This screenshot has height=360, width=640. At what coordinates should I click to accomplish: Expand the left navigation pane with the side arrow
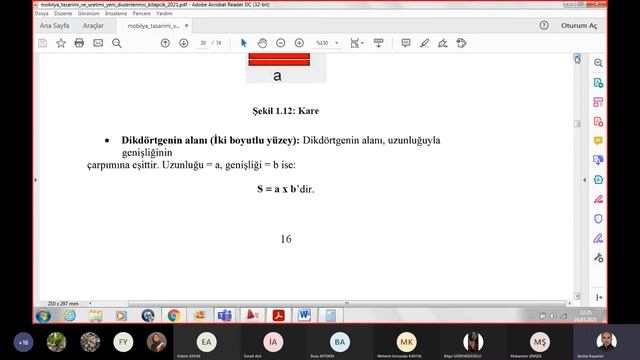pos(36,180)
